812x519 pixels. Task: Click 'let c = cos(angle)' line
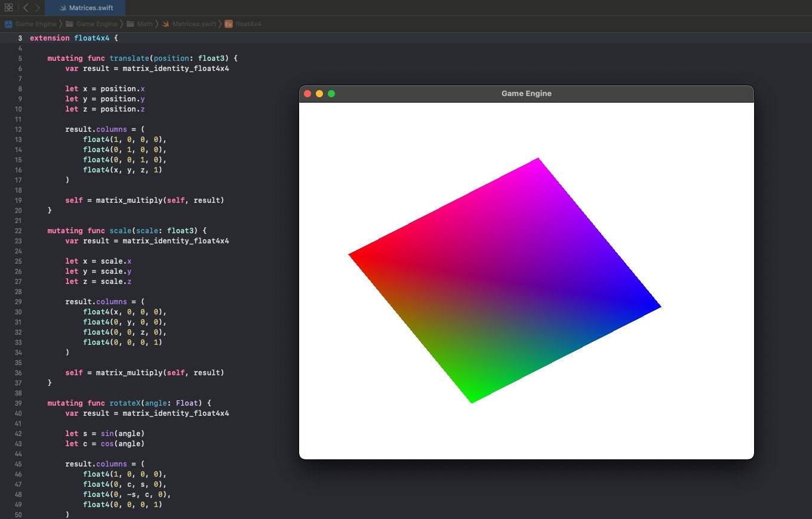[105, 444]
